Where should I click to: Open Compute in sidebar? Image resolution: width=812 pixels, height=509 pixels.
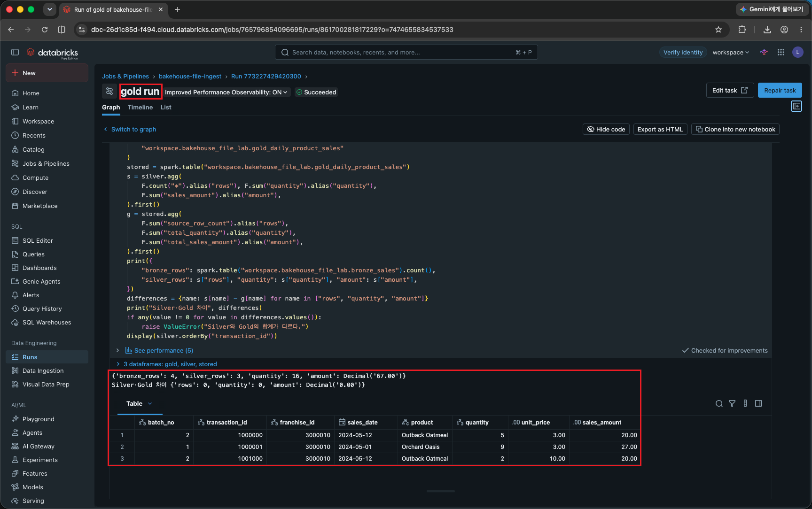pyautogui.click(x=35, y=177)
